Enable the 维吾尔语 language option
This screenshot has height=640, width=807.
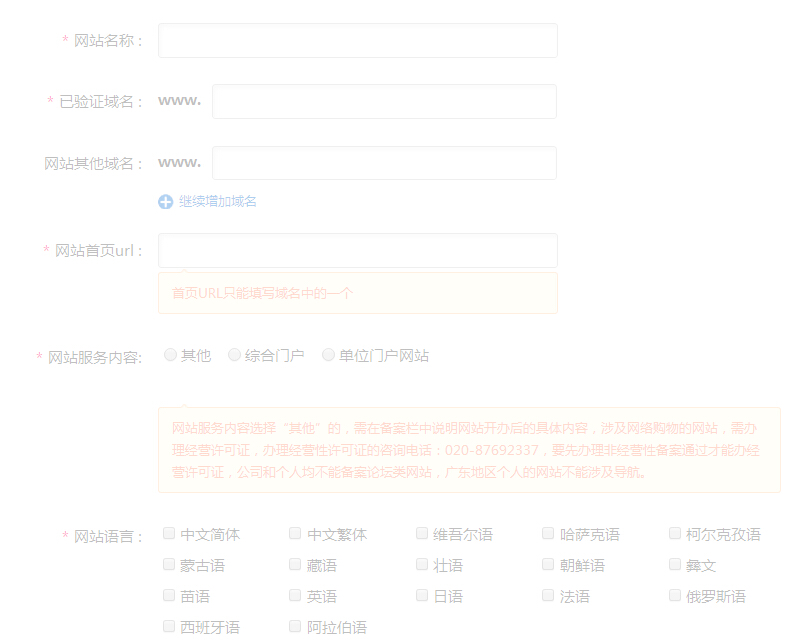point(421,533)
